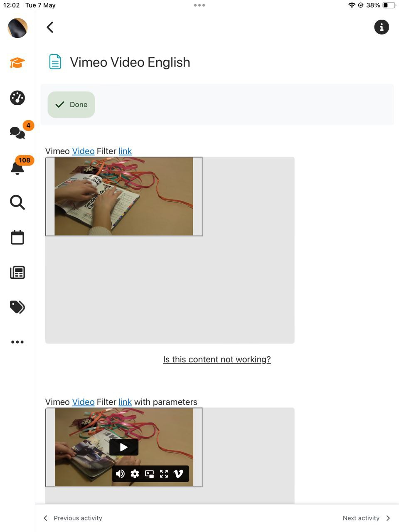Play the second Vimeo video

[124, 447]
